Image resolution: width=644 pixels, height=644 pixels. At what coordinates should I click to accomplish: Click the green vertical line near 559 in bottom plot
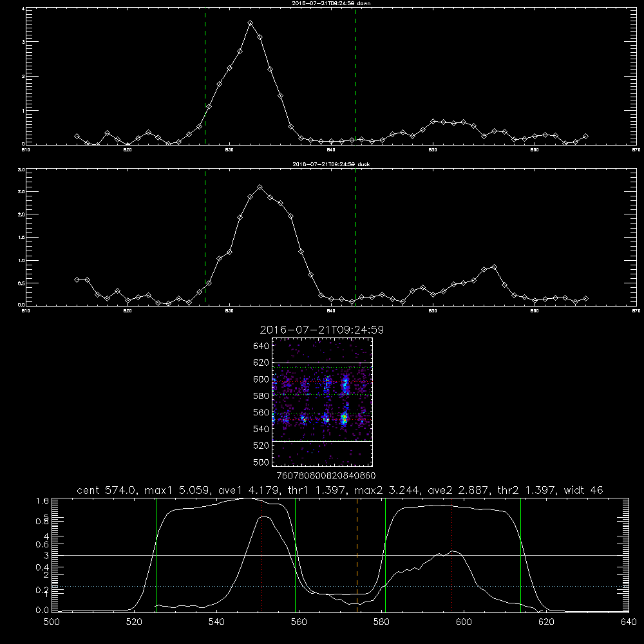click(296, 555)
